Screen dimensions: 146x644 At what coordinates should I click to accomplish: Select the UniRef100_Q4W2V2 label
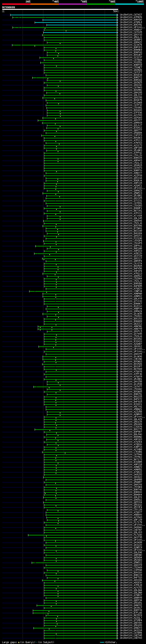(x=131, y=605)
